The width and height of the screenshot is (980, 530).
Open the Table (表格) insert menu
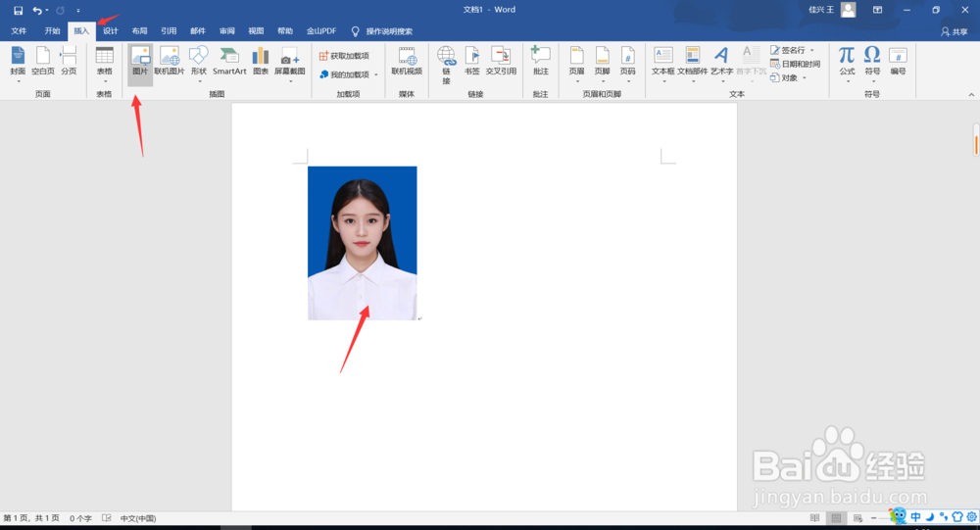click(105, 63)
